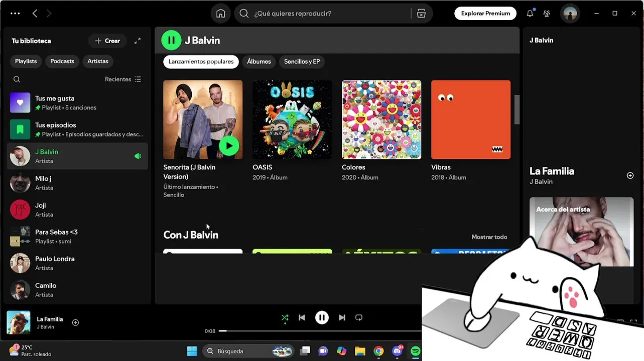The image size is (644, 361).
Task: Go forward with the right arrow
Action: [x=49, y=14]
